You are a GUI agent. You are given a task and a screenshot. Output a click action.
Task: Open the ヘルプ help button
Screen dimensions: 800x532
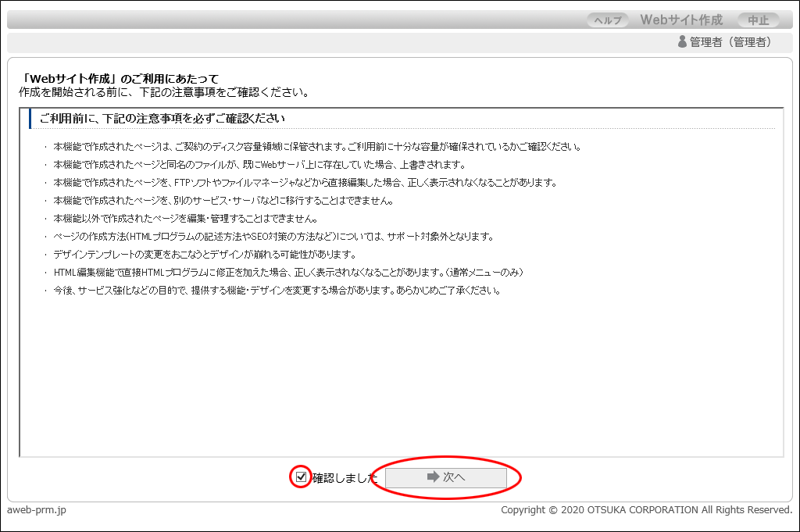[609, 20]
